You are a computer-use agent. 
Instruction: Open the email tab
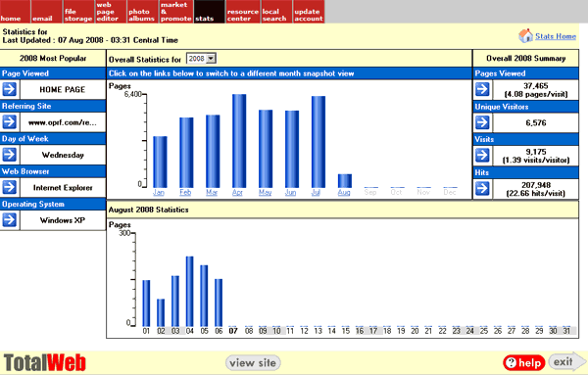pyautogui.click(x=46, y=12)
